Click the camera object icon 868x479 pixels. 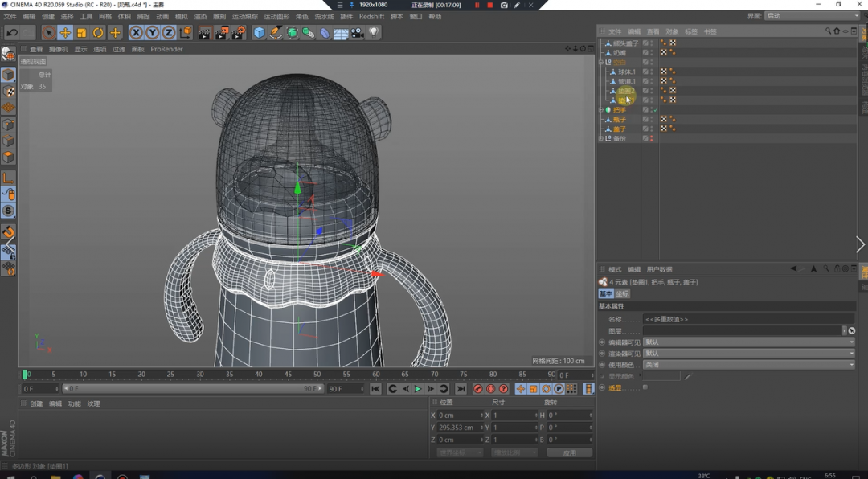[x=357, y=33]
